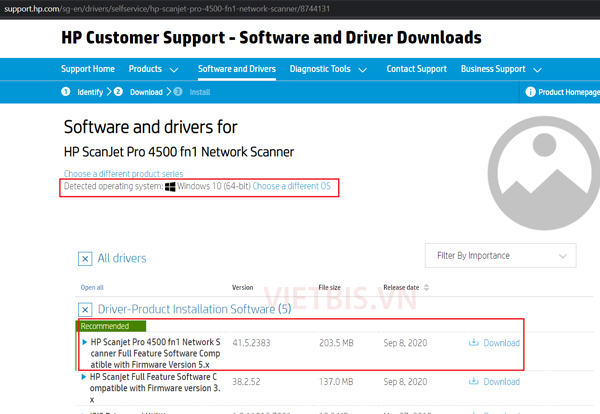Choose a different product series
Image resolution: width=600 pixels, height=414 pixels.
tap(123, 174)
